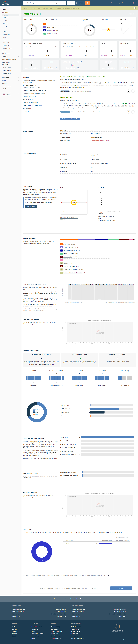Viewport: 138px width, 644px height.
Task: Click the large Link Profile chart
Action: 111,202
